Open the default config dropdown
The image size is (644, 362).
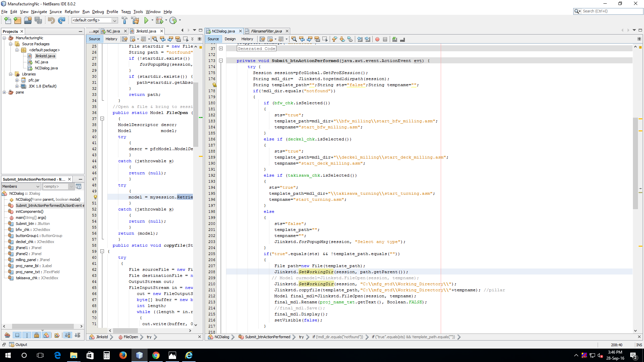(95, 20)
